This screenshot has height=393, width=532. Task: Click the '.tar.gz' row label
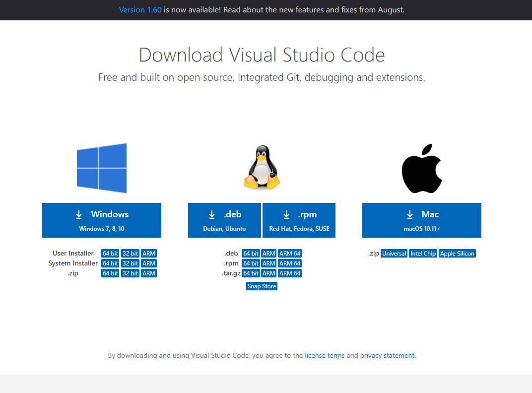[x=231, y=273]
